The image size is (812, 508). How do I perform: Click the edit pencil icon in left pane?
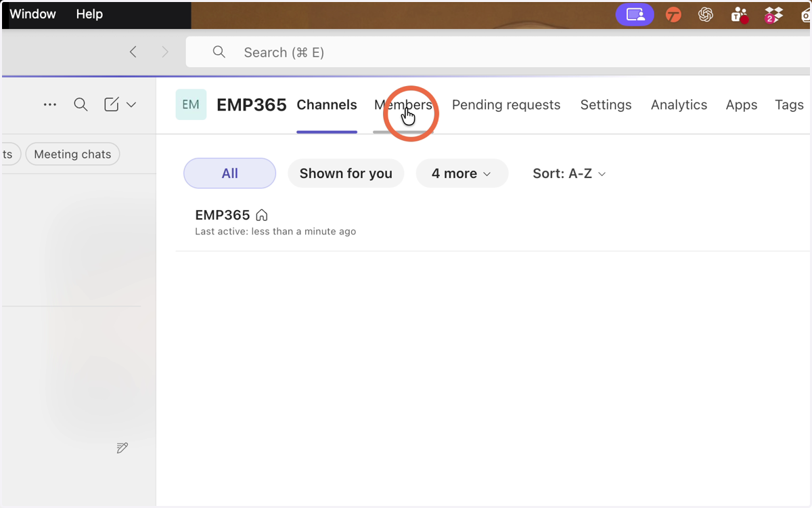[122, 448]
